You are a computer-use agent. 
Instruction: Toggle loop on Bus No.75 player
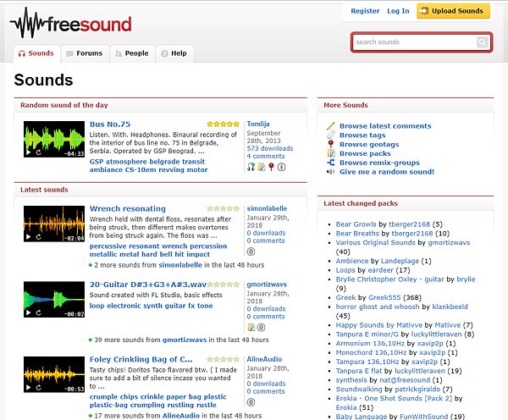click(x=39, y=152)
